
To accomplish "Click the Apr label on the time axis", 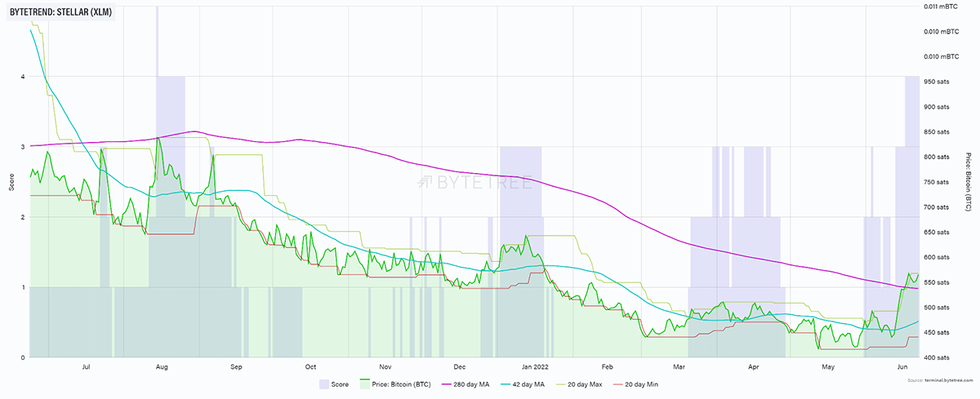I will click(752, 368).
